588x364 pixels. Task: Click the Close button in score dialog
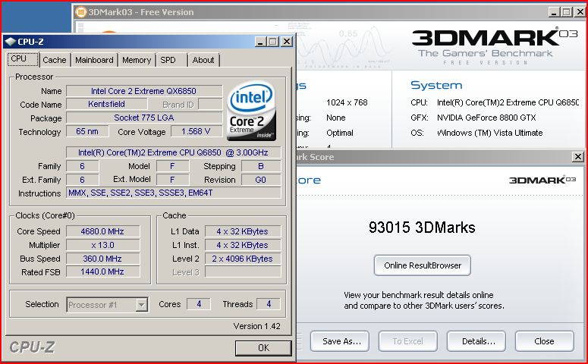pyautogui.click(x=545, y=341)
